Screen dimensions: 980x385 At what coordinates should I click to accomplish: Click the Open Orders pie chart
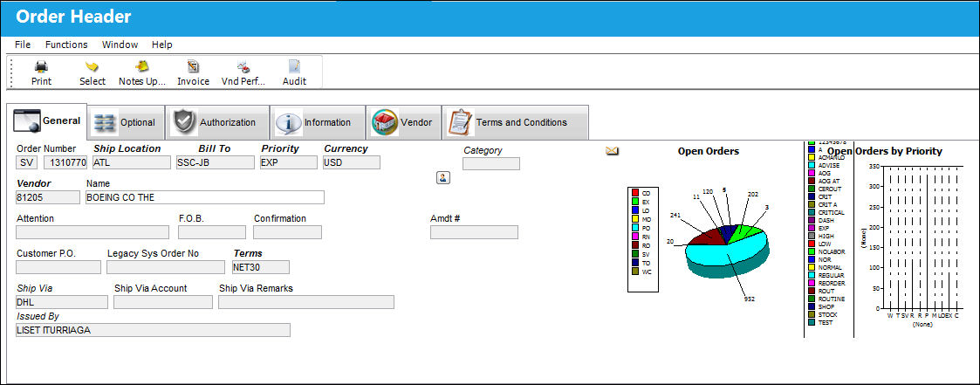click(726, 245)
